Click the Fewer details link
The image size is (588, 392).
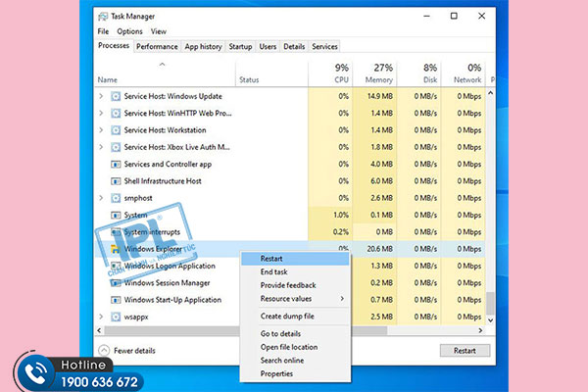134,351
